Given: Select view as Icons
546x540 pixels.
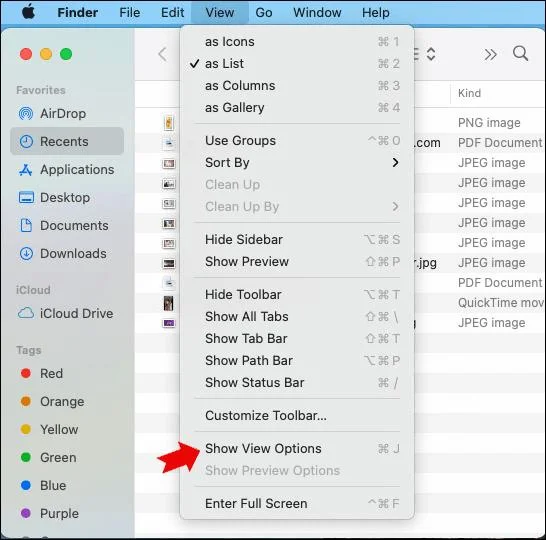Looking at the screenshot, I should pos(297,42).
